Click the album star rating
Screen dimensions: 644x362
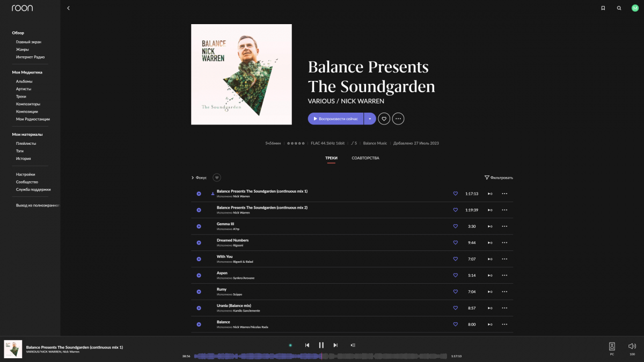[296, 143]
